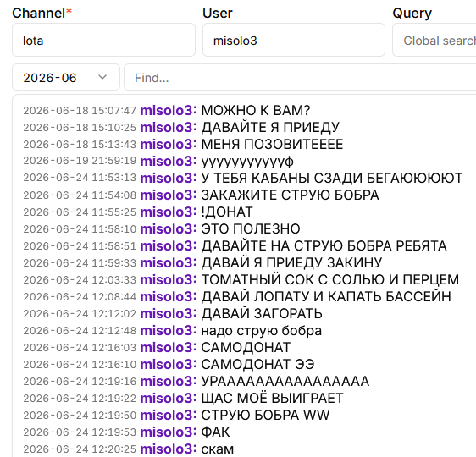Click timestamp 2026-06-18 15:13:43

[x=80, y=145]
